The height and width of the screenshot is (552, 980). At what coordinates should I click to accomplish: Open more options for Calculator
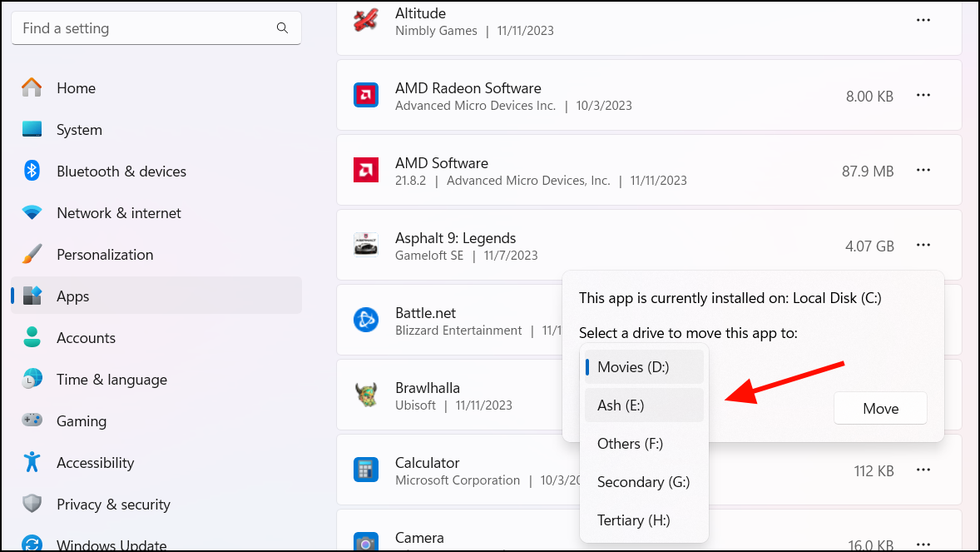pyautogui.click(x=923, y=470)
